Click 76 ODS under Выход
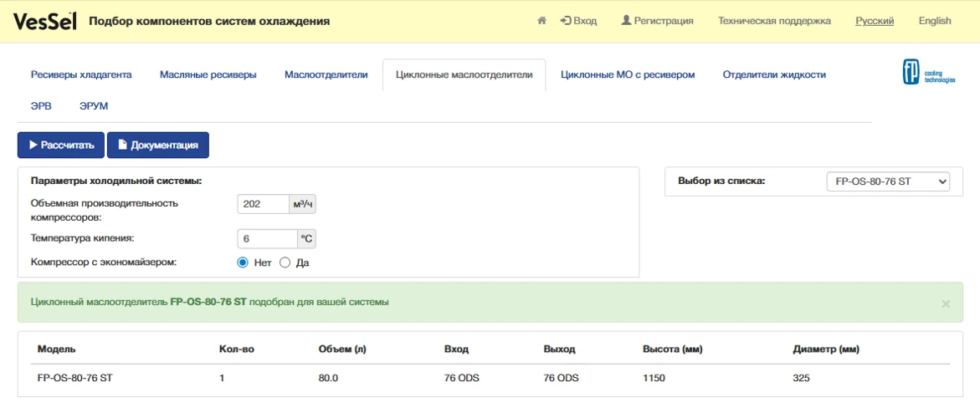The width and height of the screenshot is (980, 408). click(562, 379)
